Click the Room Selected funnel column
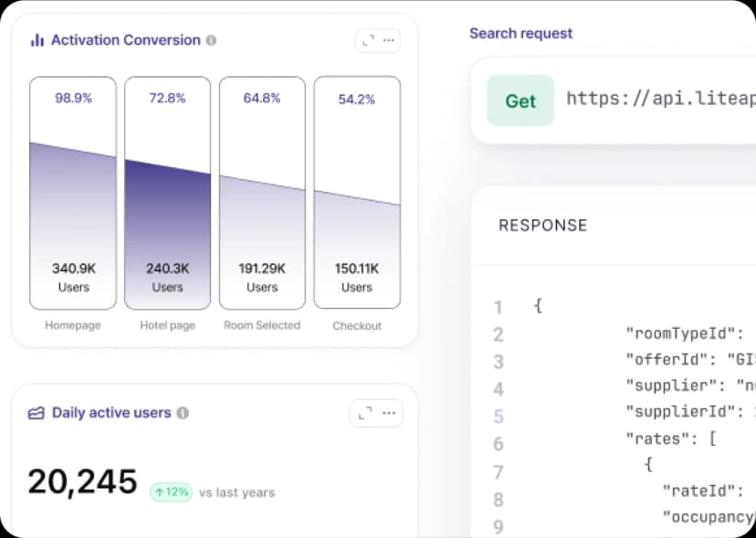 262,193
